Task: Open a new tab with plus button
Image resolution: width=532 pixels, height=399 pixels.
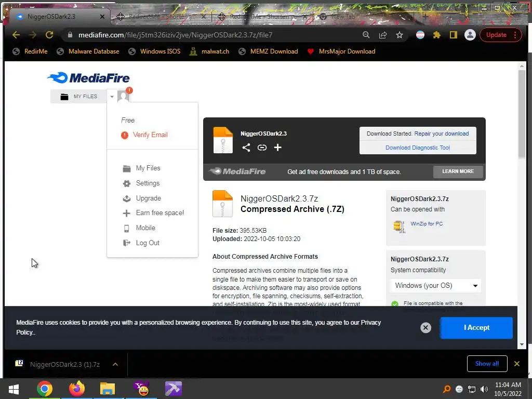Action: point(425,16)
